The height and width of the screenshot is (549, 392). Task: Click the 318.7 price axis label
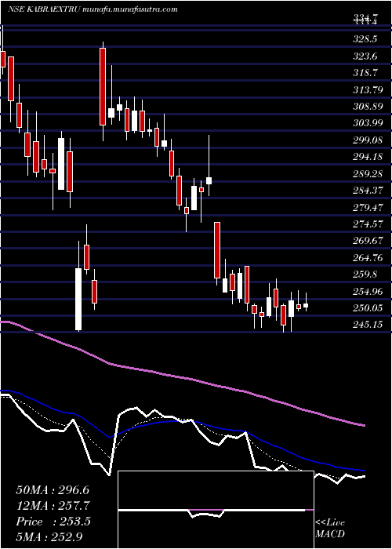[x=365, y=72]
